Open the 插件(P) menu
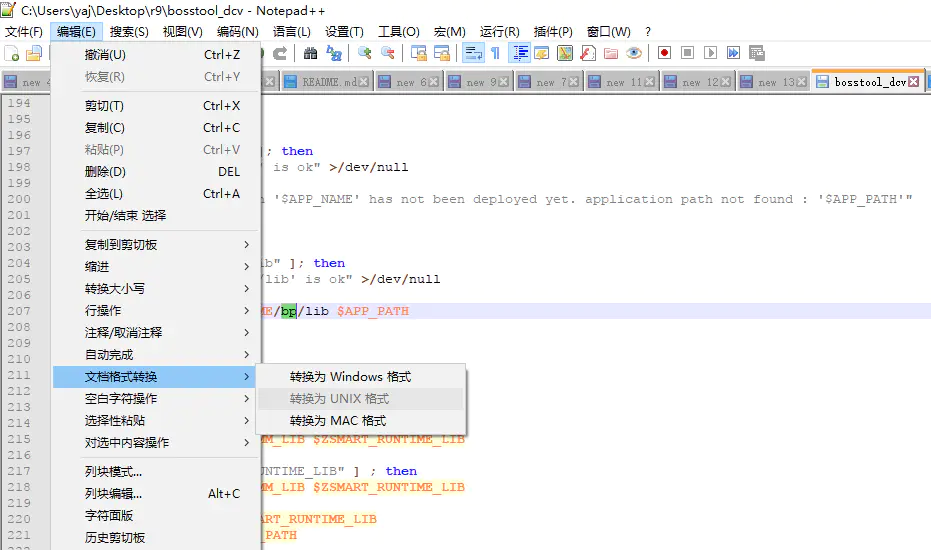The height and width of the screenshot is (550, 931). 553,31
